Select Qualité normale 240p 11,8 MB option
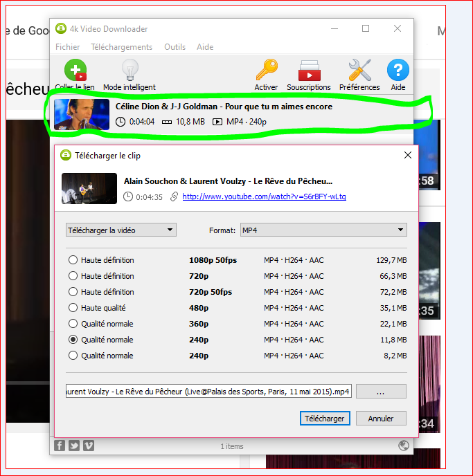Viewport: 473px width, 476px height. [x=73, y=340]
